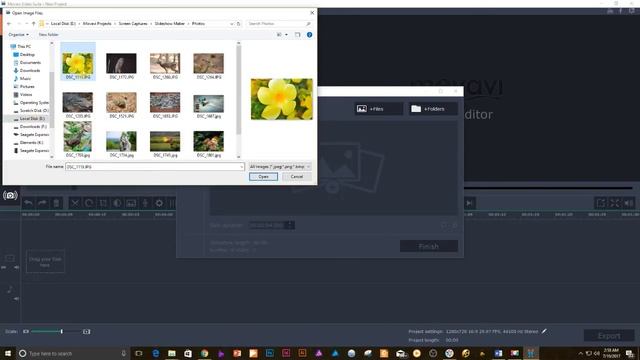Change view with the view icon
Screen dimensions: 640x360
tap(280, 35)
